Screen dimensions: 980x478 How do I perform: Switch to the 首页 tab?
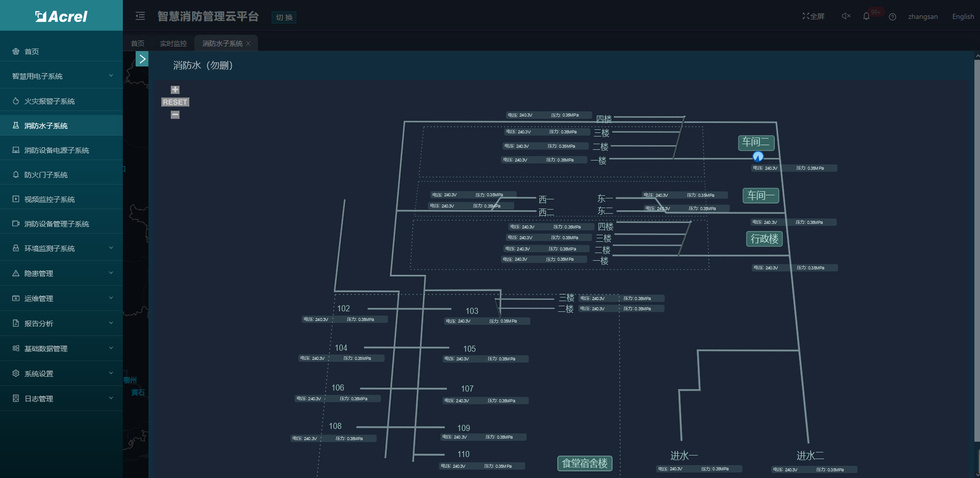click(138, 43)
